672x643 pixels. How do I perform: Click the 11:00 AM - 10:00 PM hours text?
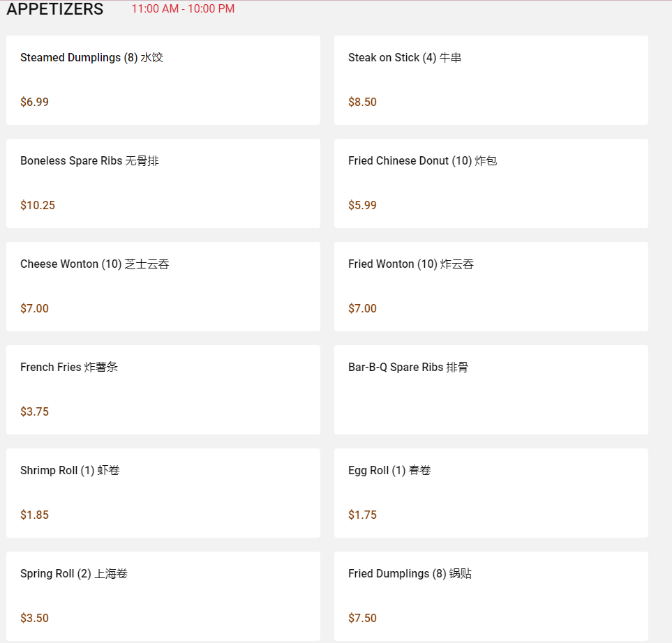[x=183, y=9]
